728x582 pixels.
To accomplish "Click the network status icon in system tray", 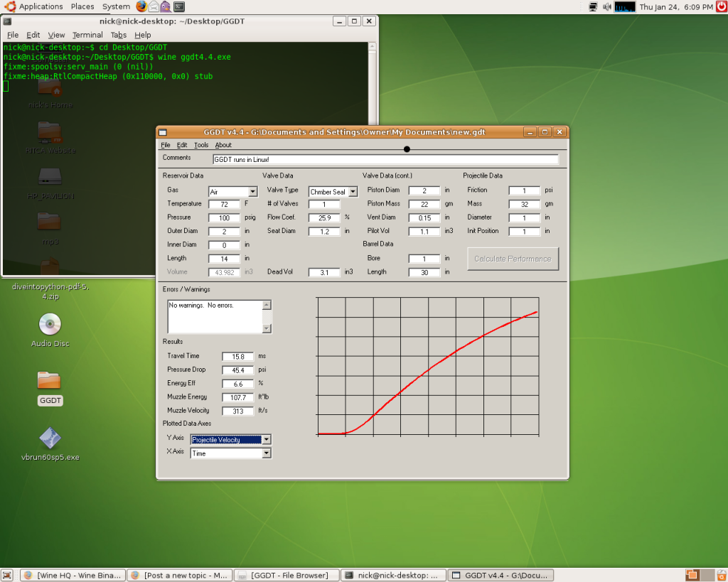I will pyautogui.click(x=593, y=6).
